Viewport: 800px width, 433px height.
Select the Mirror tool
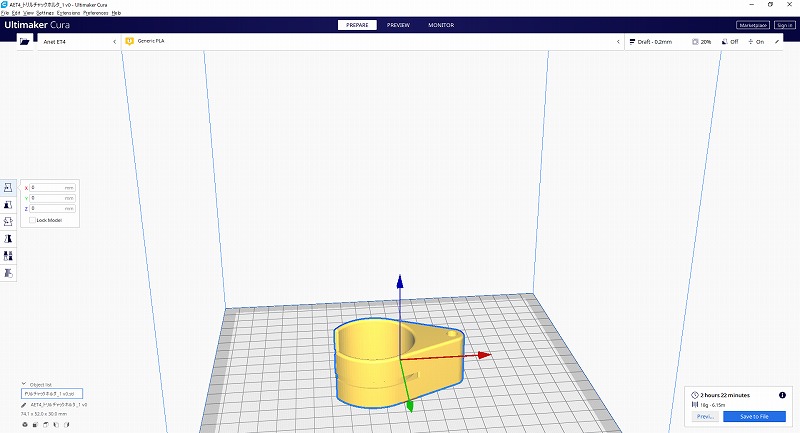point(8,239)
